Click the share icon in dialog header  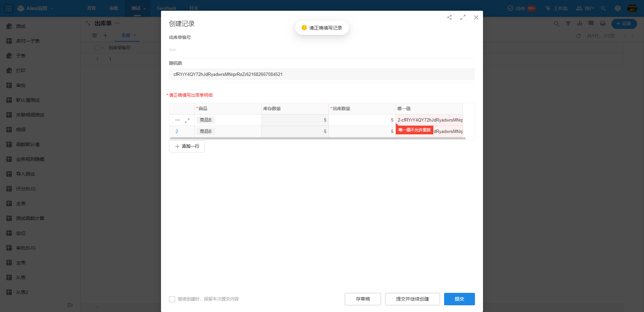click(449, 17)
